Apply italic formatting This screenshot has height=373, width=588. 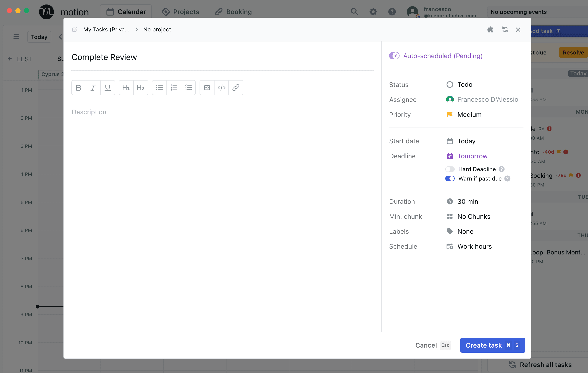click(x=93, y=87)
